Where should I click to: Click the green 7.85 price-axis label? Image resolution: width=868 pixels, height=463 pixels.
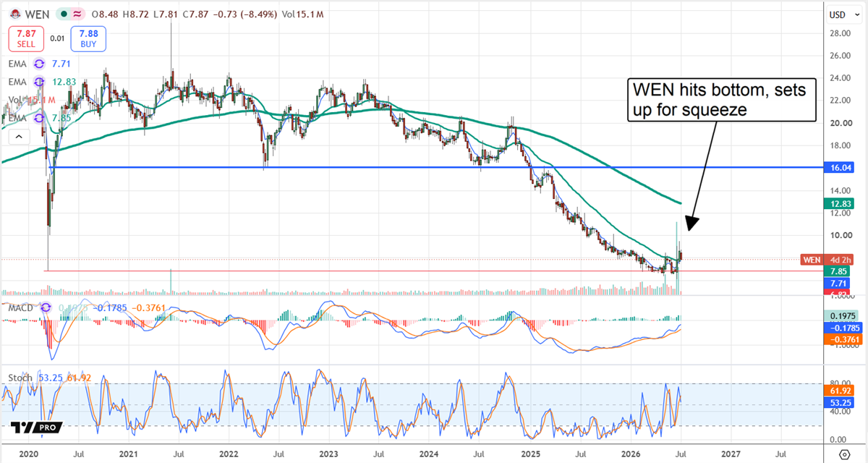pos(836,272)
